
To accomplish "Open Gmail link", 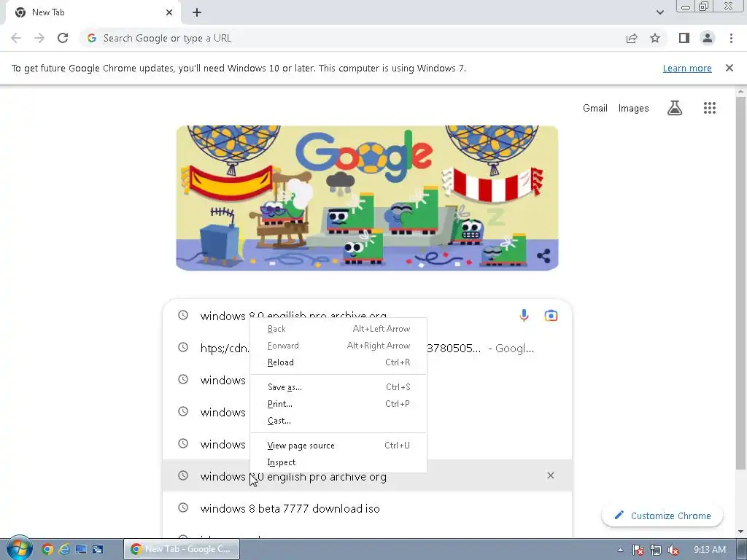I will tap(595, 108).
